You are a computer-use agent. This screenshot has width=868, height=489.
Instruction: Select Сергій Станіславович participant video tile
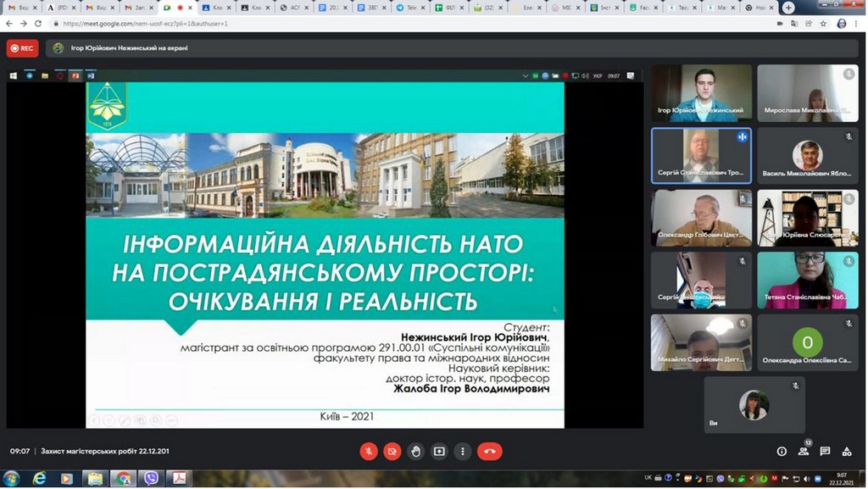click(701, 155)
